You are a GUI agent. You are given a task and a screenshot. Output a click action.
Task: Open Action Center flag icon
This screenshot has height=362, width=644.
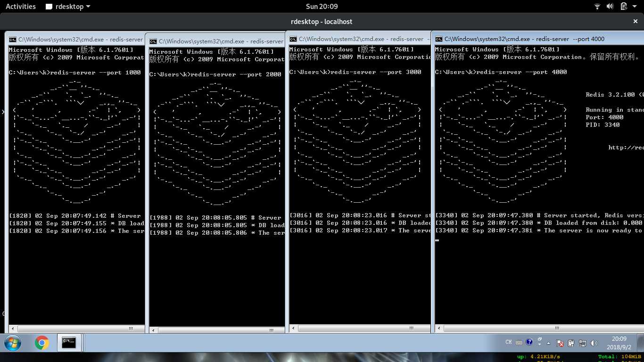pyautogui.click(x=560, y=343)
